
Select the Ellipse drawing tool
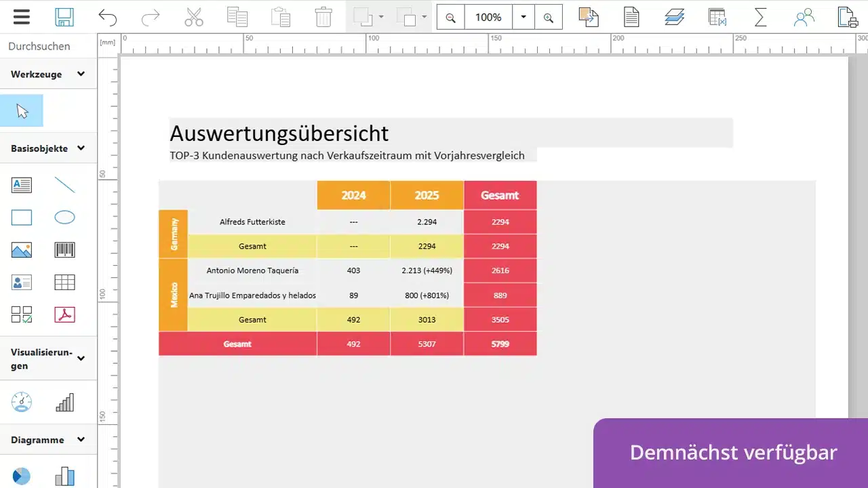click(64, 217)
